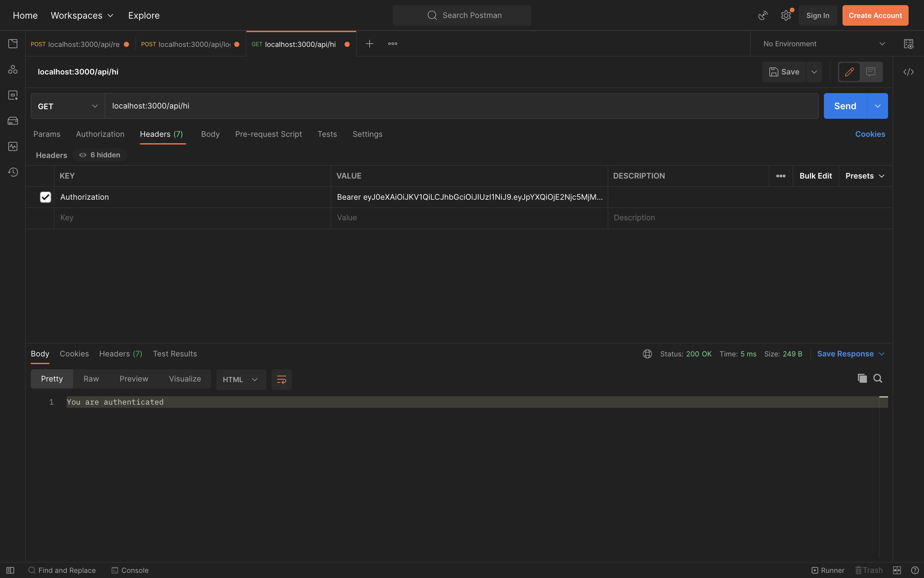The image size is (924, 578).
Task: Switch to the Authorization tab
Action: (100, 134)
